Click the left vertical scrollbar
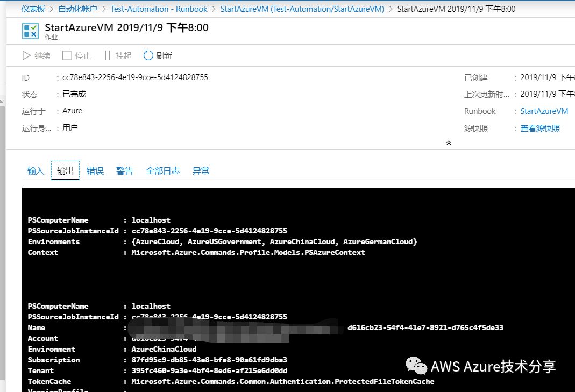Screen dimensions: 575x392 click(3, 244)
